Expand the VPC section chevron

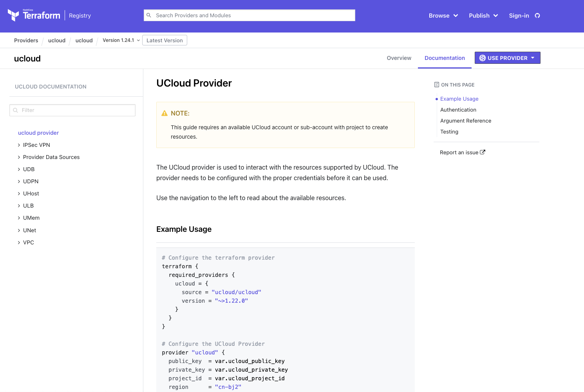pos(19,242)
